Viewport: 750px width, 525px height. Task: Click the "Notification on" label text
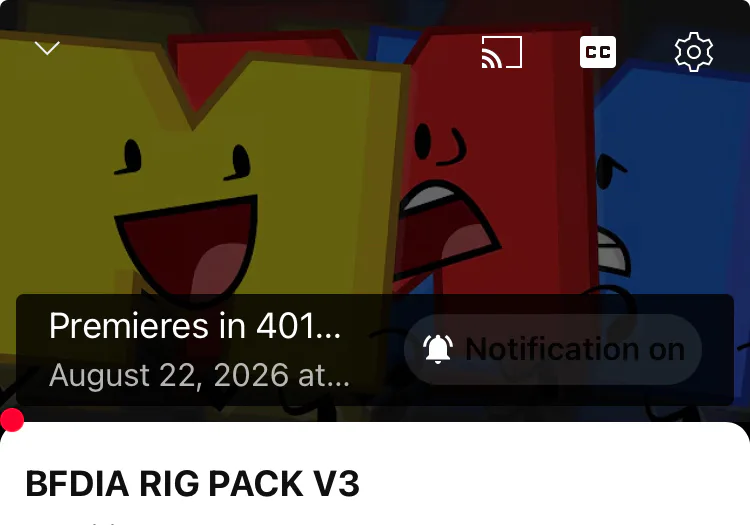575,349
